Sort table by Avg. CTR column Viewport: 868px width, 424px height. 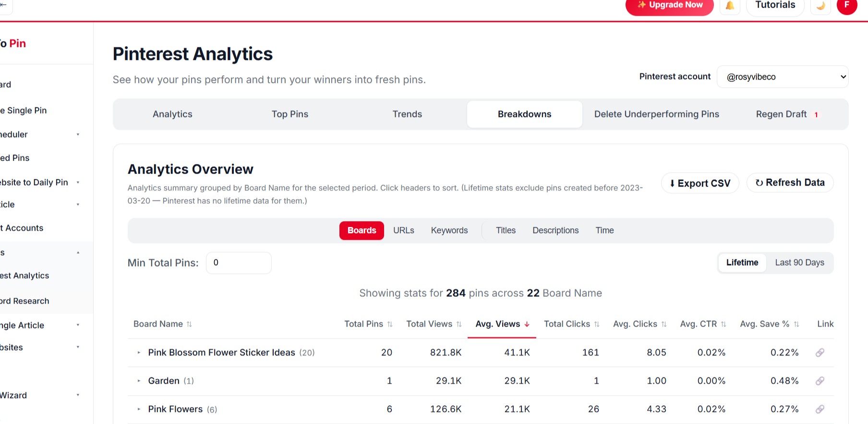(703, 324)
